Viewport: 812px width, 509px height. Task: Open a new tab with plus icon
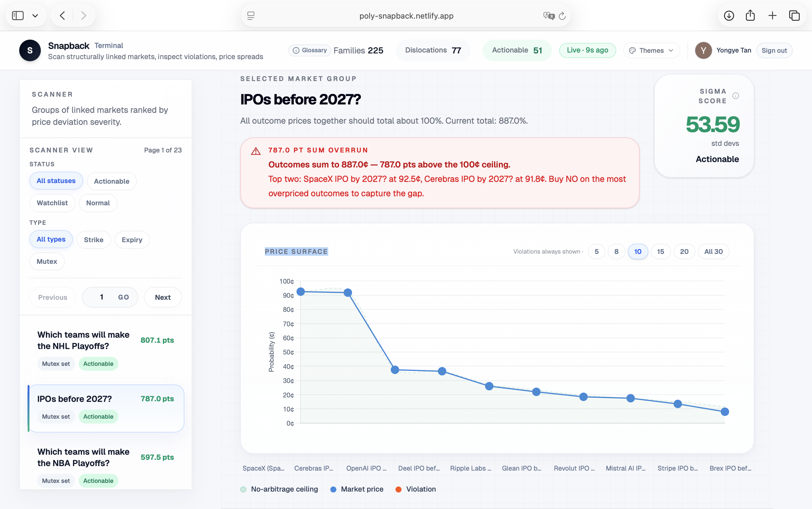click(772, 16)
